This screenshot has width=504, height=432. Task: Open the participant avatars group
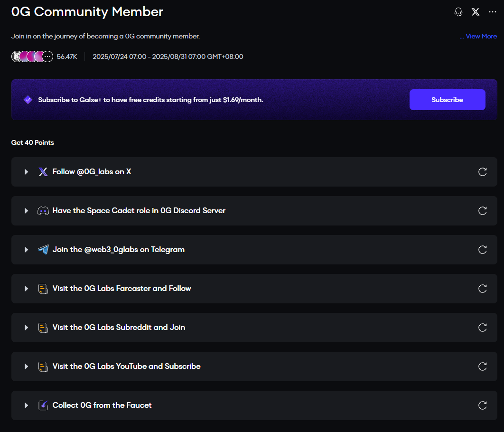click(x=32, y=56)
